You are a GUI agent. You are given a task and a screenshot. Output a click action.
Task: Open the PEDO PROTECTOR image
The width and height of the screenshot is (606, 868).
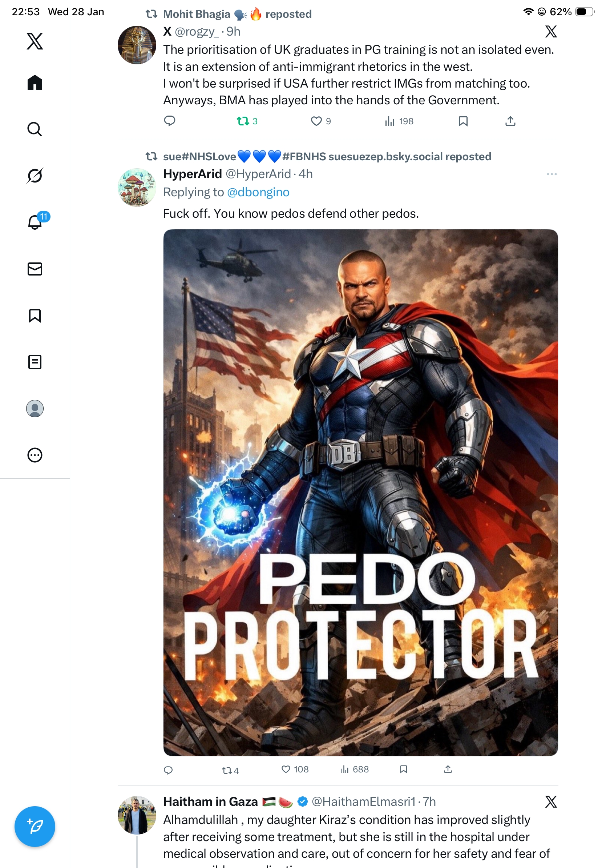360,492
